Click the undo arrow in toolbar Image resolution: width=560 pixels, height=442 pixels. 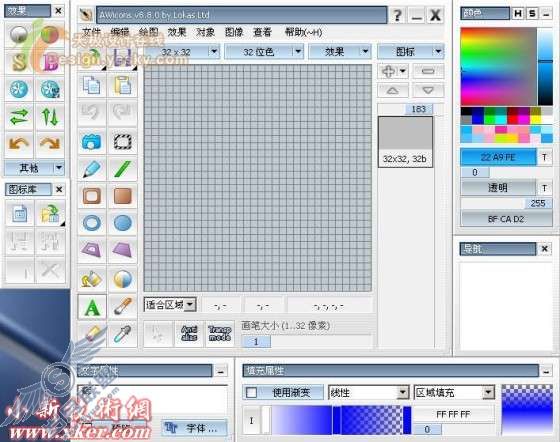pos(92,113)
